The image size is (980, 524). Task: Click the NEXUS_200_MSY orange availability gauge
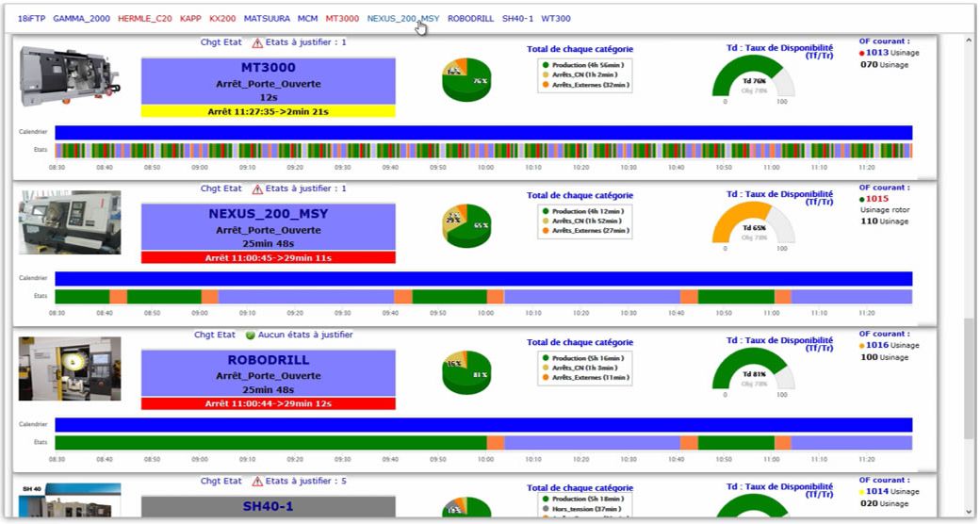pos(753,225)
